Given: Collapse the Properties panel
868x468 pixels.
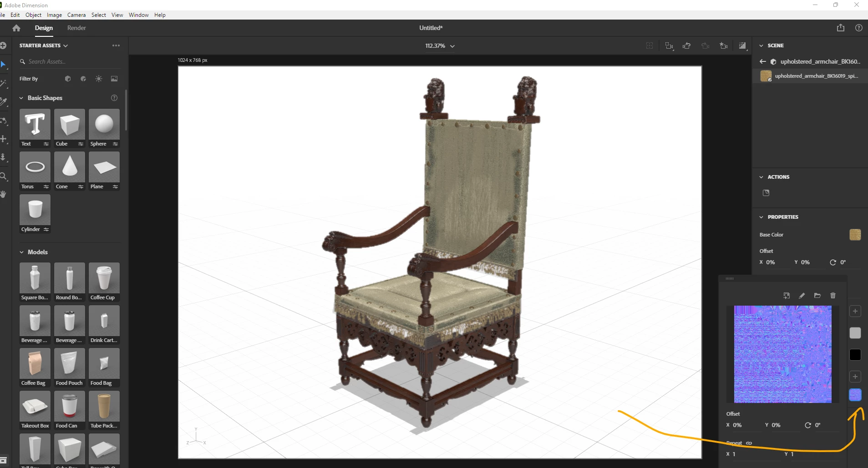Looking at the screenshot, I should pyautogui.click(x=761, y=217).
